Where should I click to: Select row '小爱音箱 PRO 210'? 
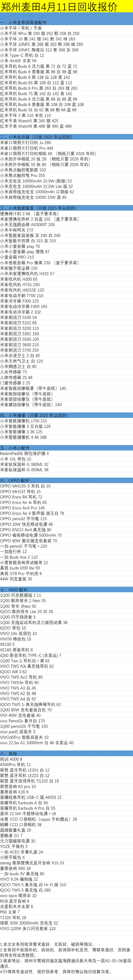tap(17, 257)
